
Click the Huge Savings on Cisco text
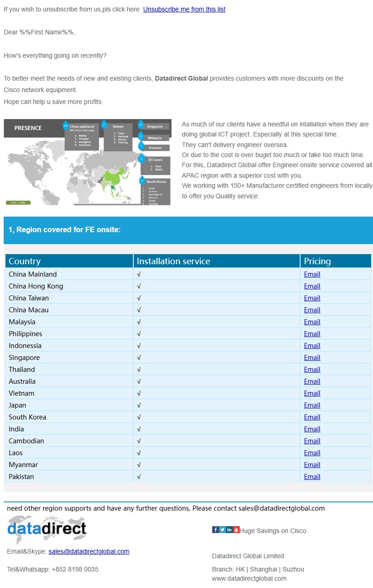(273, 531)
